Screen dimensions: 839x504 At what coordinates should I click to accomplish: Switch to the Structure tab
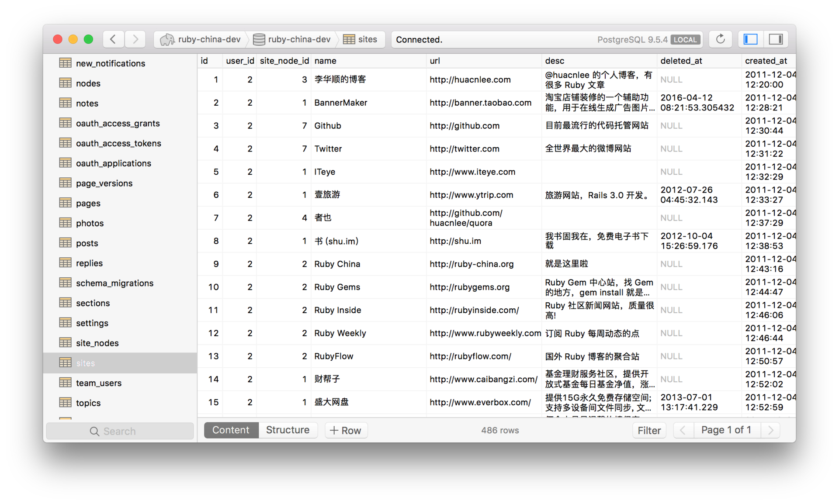click(x=288, y=430)
